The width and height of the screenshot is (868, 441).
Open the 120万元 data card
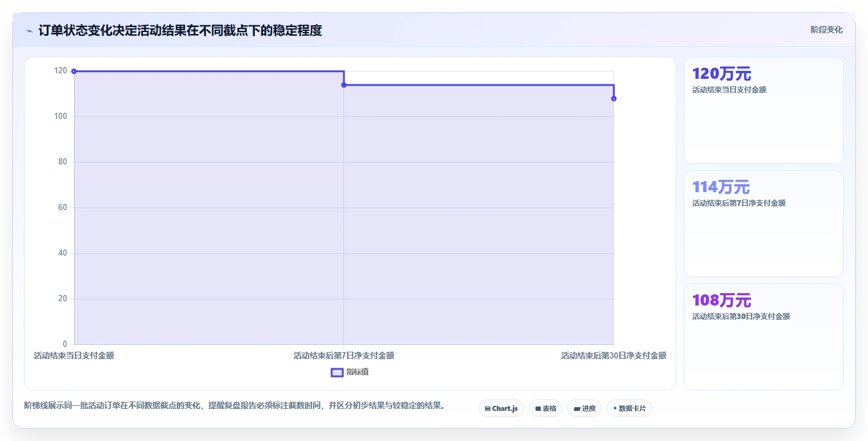[763, 110]
